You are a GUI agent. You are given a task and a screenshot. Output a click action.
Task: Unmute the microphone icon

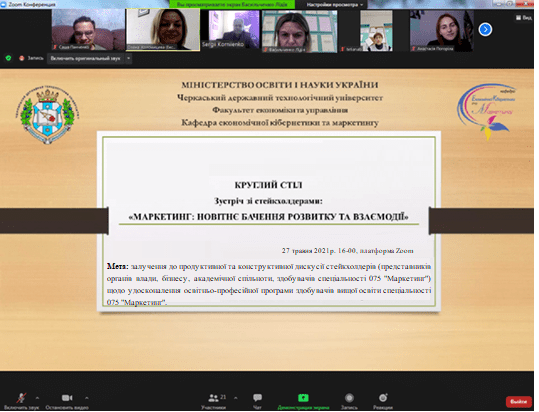21,398
